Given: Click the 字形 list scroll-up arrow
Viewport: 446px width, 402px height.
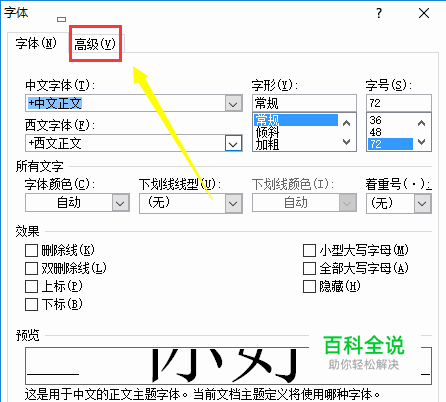Looking at the screenshot, I should tap(347, 123).
